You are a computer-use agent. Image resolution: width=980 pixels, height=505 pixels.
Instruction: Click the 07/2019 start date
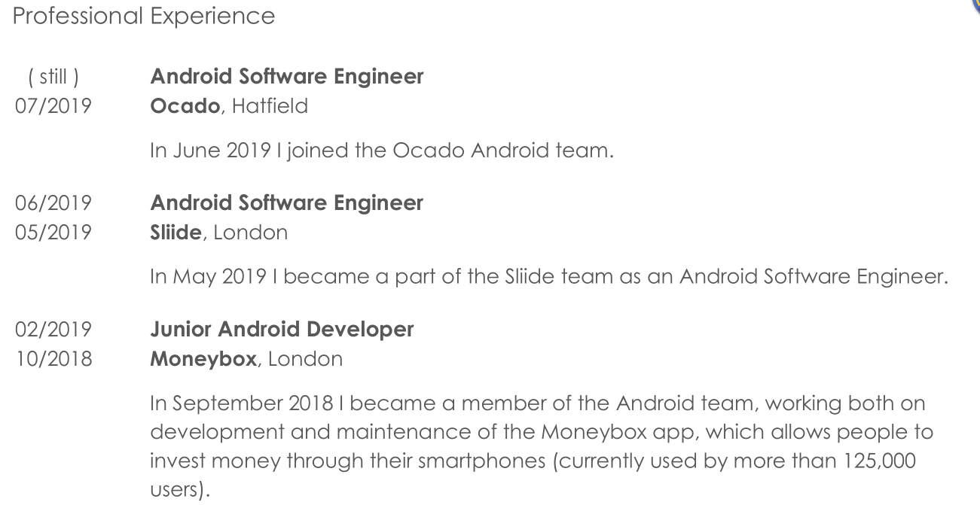coord(53,106)
